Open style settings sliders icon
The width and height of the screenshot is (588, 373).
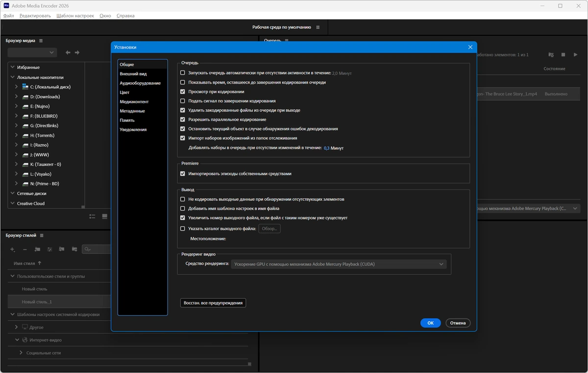49,249
